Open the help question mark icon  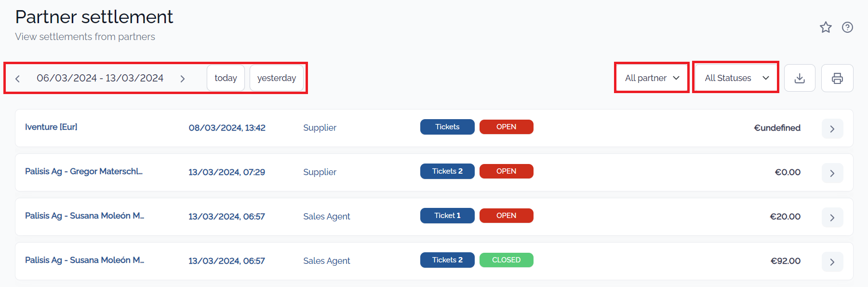[x=847, y=27]
